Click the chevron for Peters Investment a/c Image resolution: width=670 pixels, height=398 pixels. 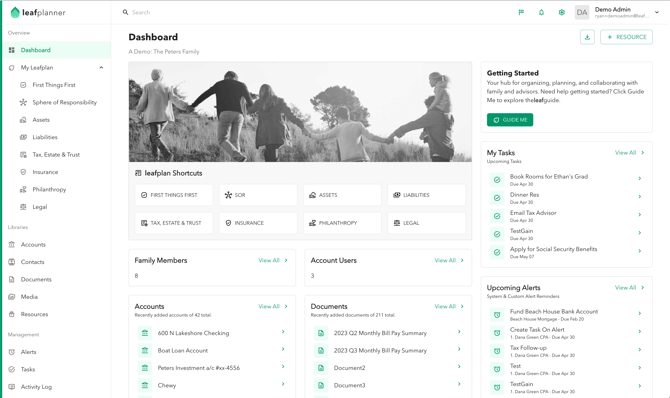283,367
